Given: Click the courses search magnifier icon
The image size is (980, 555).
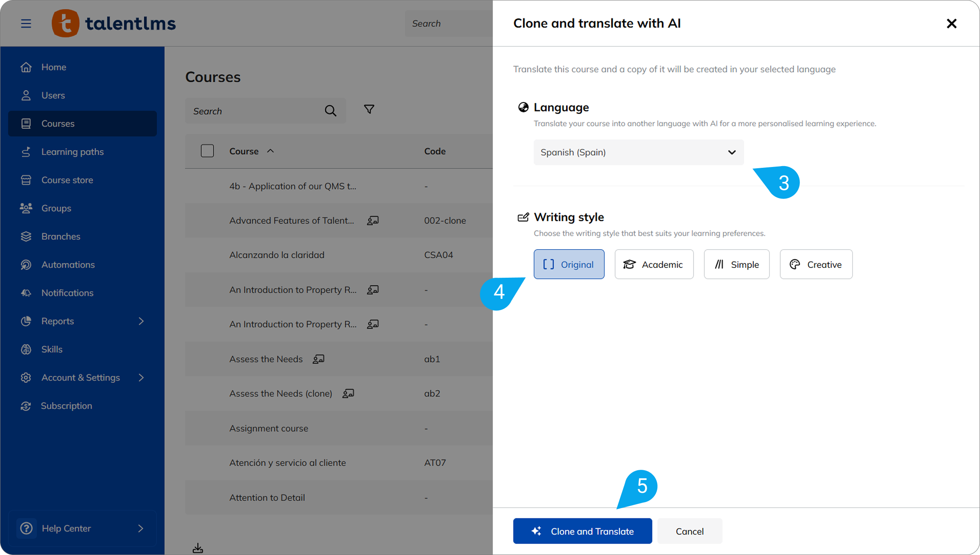Looking at the screenshot, I should click(x=330, y=111).
